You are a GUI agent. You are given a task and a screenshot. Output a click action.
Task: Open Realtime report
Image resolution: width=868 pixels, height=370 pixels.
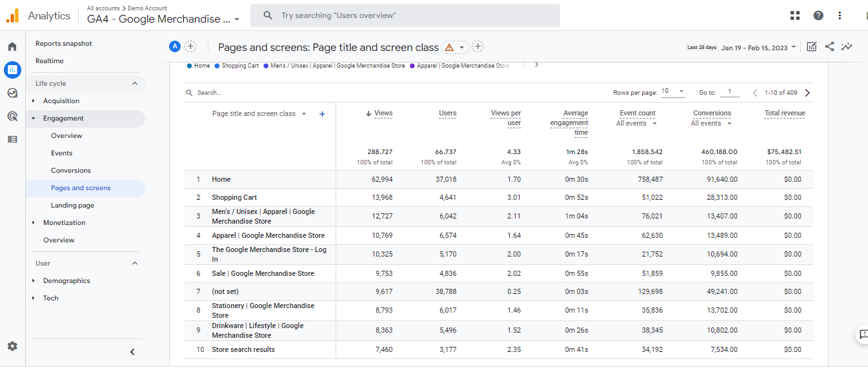(x=50, y=61)
